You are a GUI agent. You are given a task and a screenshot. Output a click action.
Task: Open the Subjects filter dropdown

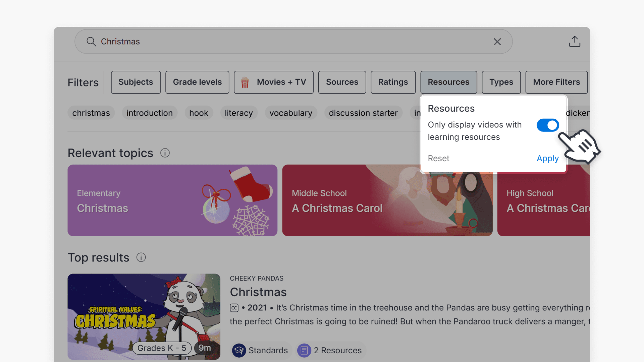coord(136,82)
